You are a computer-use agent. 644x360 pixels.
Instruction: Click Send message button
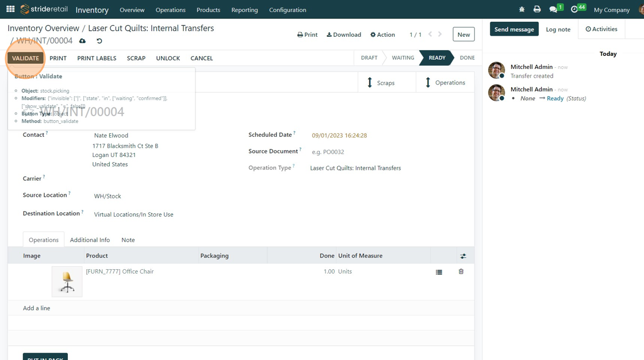[514, 29]
